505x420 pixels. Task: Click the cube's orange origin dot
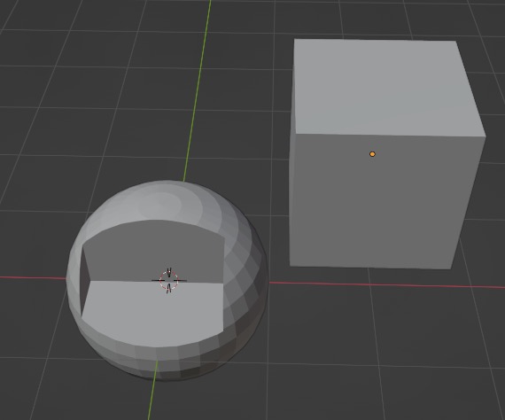pyautogui.click(x=372, y=154)
